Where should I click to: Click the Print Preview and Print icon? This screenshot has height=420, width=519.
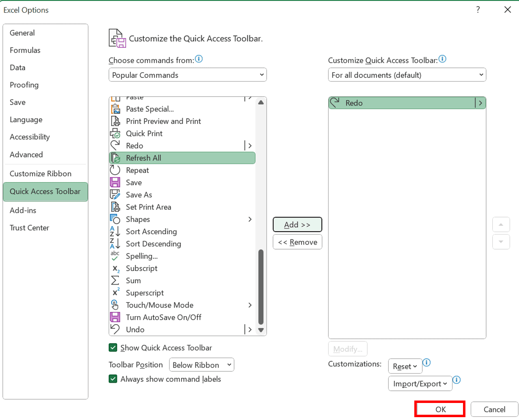[116, 121]
